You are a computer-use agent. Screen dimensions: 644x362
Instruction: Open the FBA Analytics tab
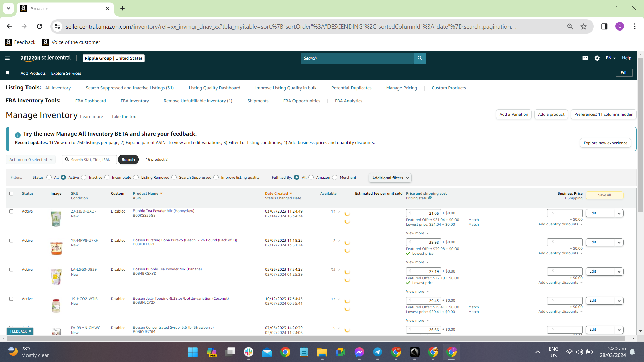click(x=348, y=101)
